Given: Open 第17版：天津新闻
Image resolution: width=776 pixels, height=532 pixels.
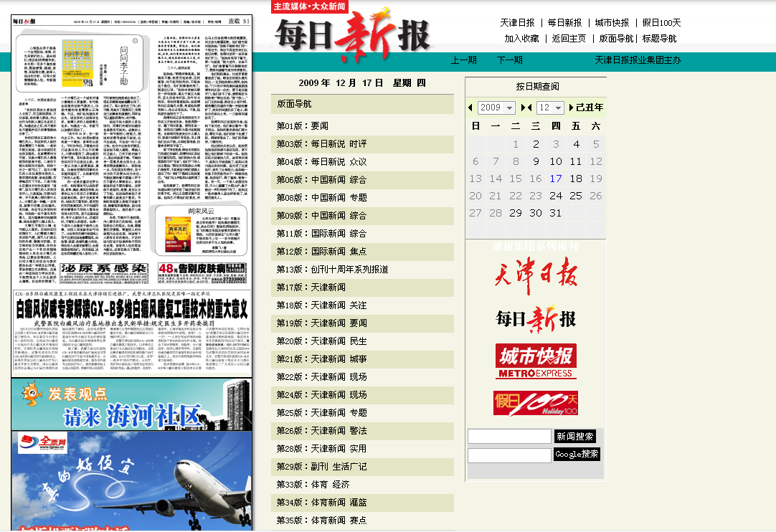Looking at the screenshot, I should tap(311, 288).
